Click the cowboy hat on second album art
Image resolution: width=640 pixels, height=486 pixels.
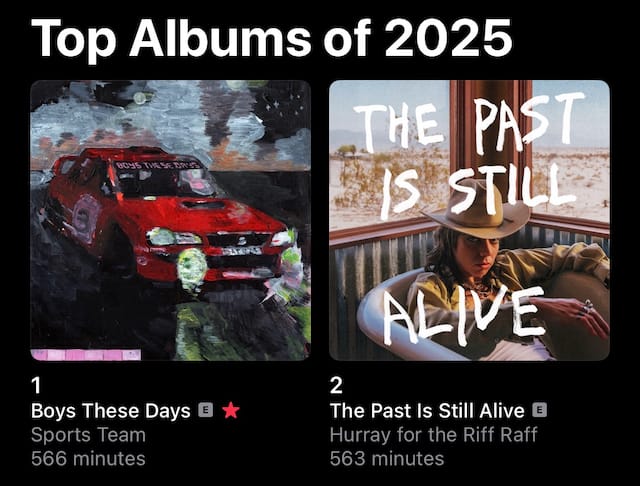[x=476, y=212]
